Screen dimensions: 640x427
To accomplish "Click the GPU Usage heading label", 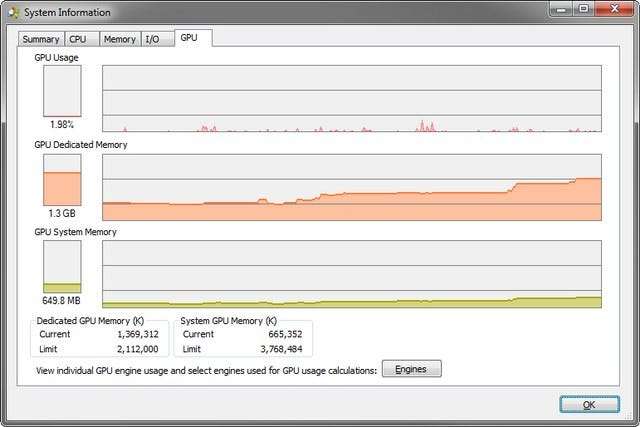I will (x=56, y=58).
